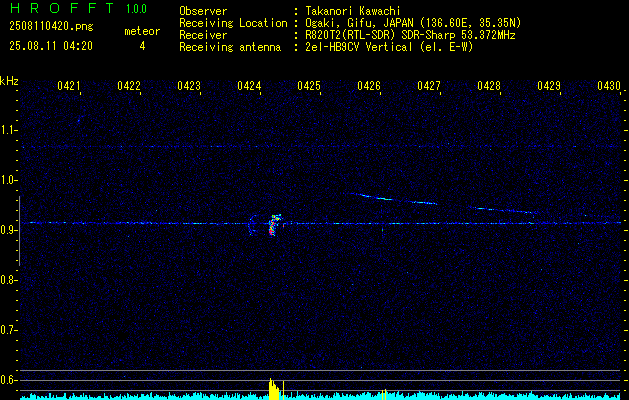Screen dimensions: 629x400
Task: Click the R820T2(RTL-SDR) SDR-Sharp 53.372MHz text
Action: [410, 35]
